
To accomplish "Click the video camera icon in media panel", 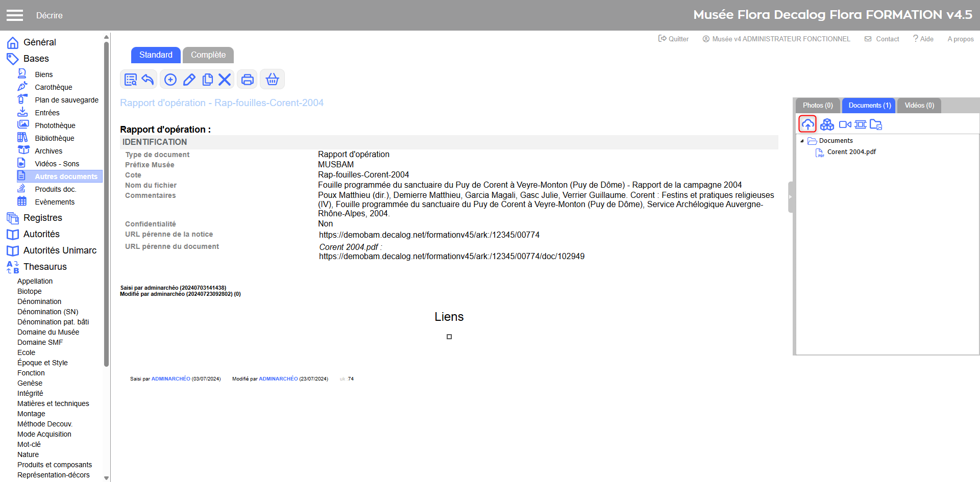I will [845, 124].
